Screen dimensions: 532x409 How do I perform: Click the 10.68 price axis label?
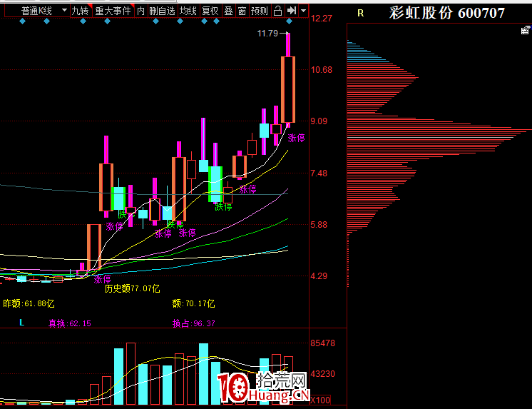(x=322, y=70)
